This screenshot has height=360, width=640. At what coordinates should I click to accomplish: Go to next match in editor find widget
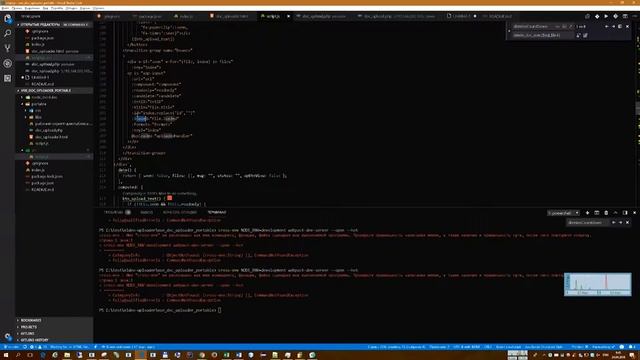pos(613,27)
